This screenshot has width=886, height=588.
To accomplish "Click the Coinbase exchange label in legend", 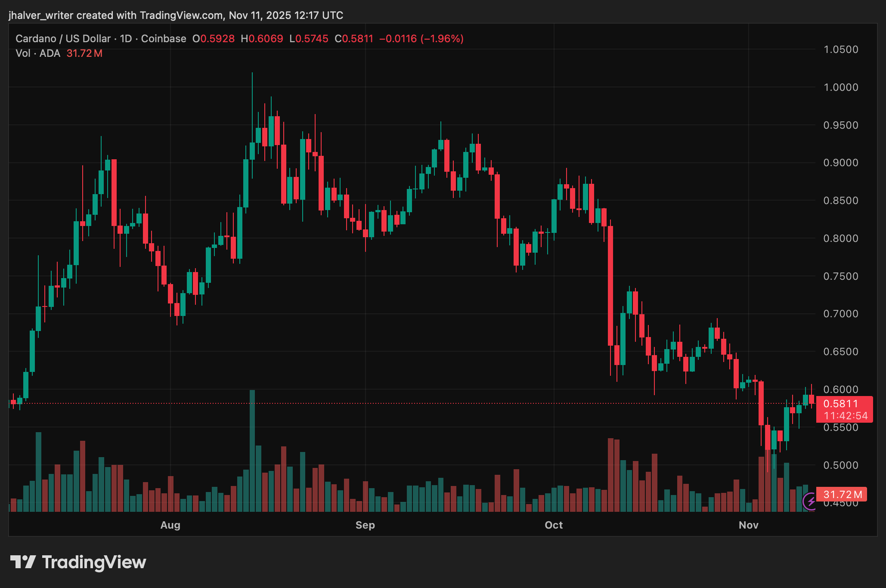I will [164, 39].
